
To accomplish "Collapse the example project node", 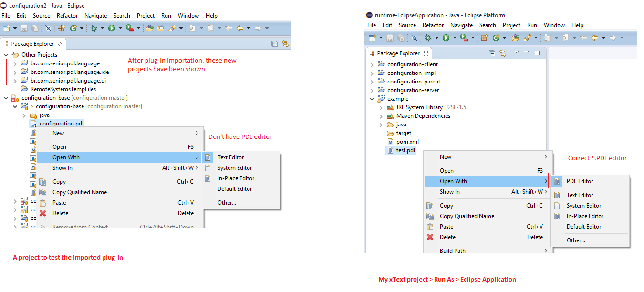I will click(372, 99).
